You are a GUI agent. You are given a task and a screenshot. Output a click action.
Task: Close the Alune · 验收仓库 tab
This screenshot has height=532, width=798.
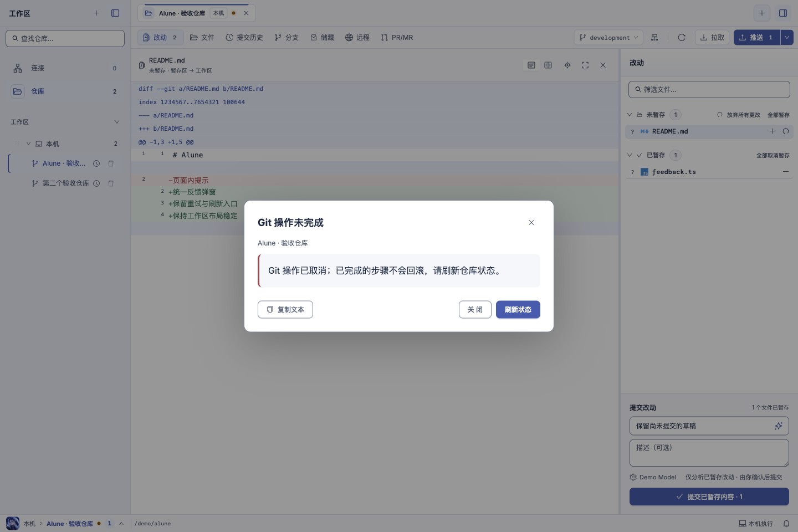click(x=247, y=13)
